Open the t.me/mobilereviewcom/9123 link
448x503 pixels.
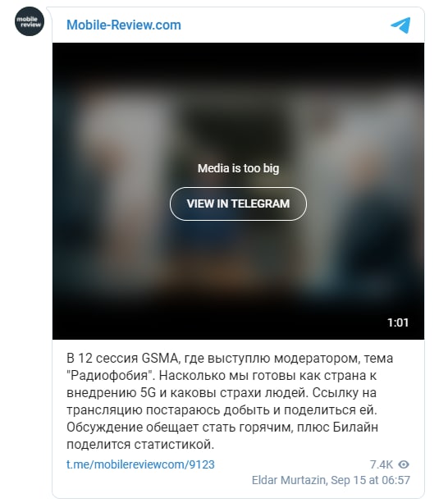(140, 464)
